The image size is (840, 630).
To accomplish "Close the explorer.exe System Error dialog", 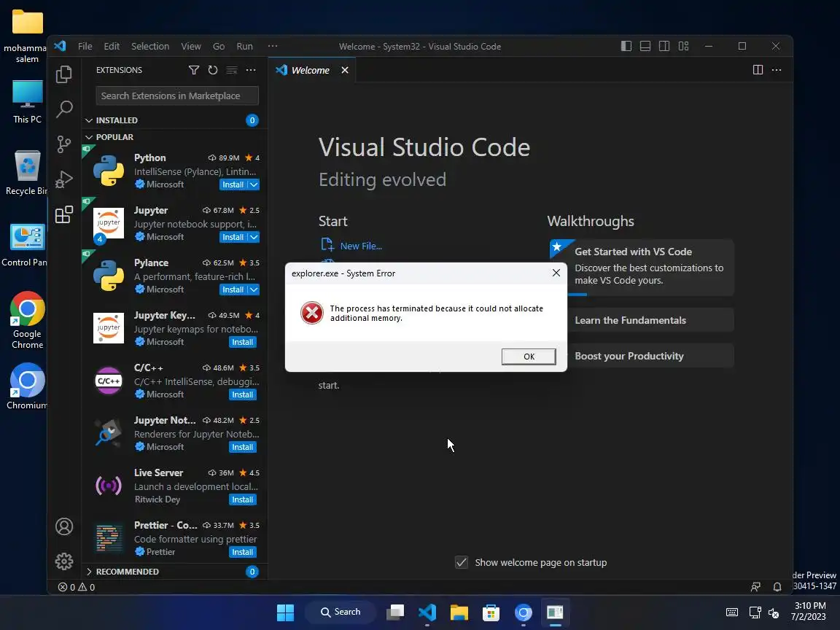I will [x=556, y=273].
